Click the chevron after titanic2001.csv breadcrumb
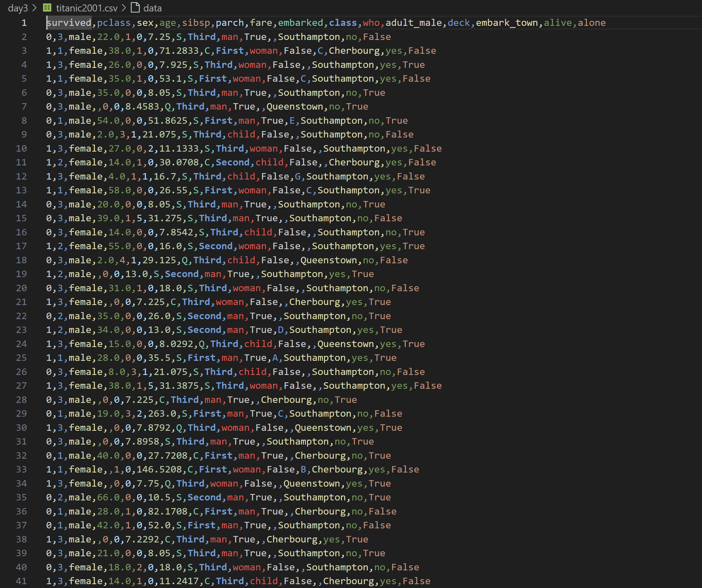 pyautogui.click(x=124, y=8)
